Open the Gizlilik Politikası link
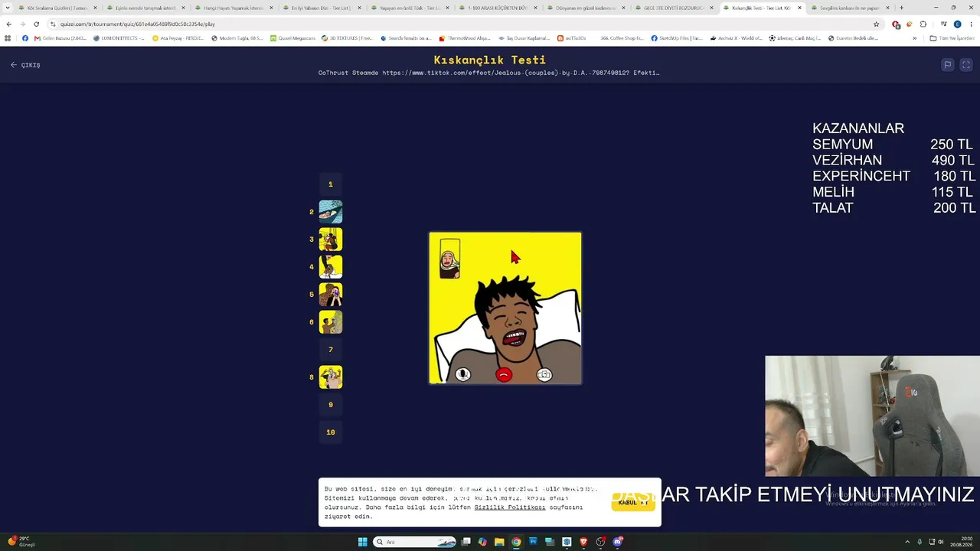 coord(510,507)
